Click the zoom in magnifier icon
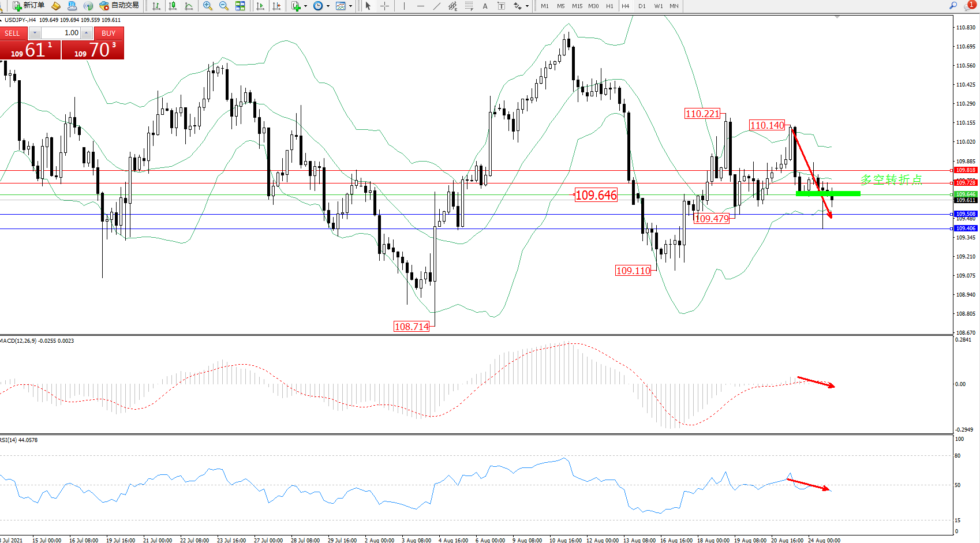Screen dimensions: 980x543 (207, 6)
